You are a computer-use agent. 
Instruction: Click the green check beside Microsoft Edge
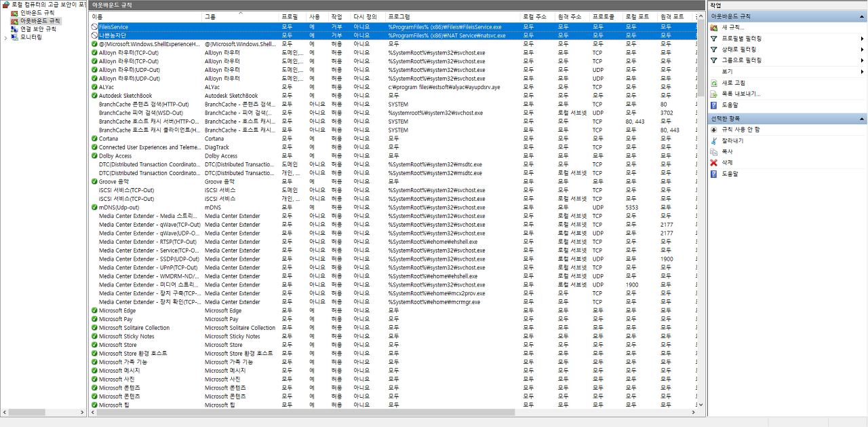(x=94, y=311)
